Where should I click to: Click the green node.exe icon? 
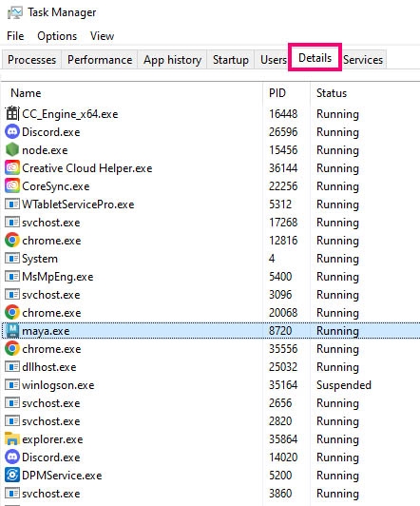coord(12,149)
